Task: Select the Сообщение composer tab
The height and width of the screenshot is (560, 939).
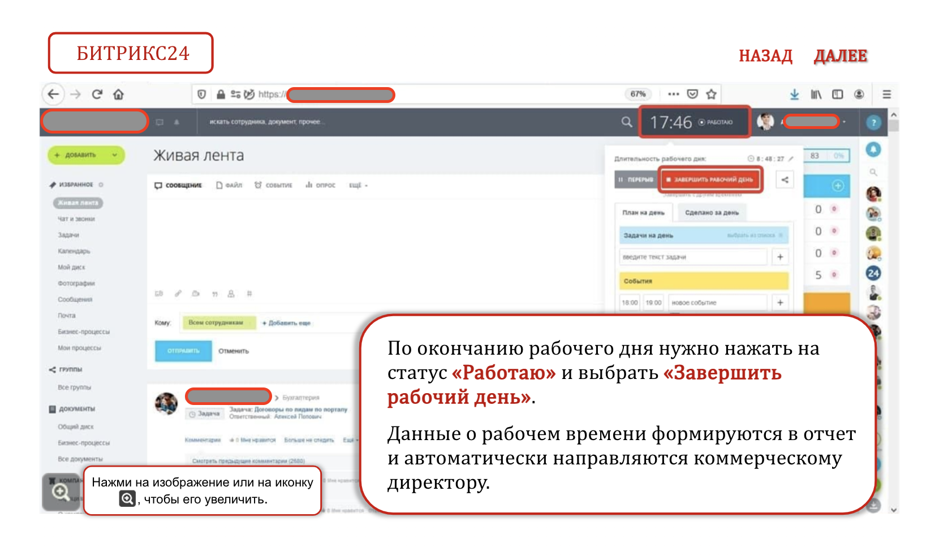Action: click(178, 186)
